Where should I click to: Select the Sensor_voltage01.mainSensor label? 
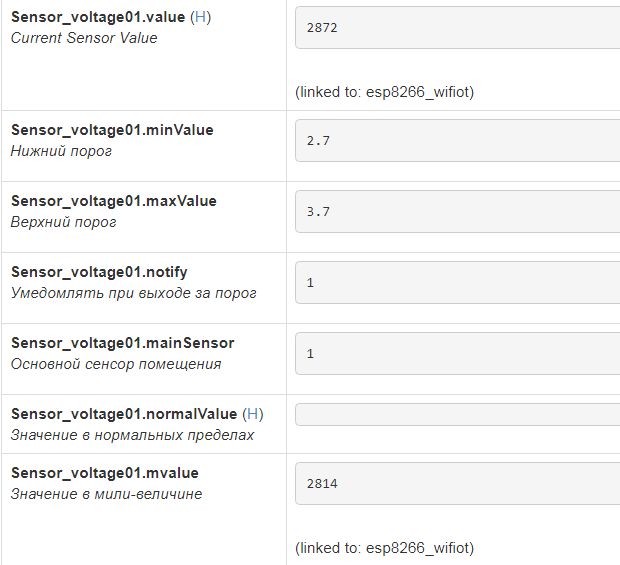[122, 343]
